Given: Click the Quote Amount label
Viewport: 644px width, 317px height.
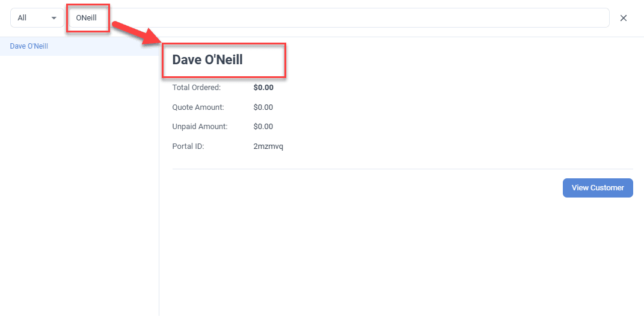Looking at the screenshot, I should 198,107.
